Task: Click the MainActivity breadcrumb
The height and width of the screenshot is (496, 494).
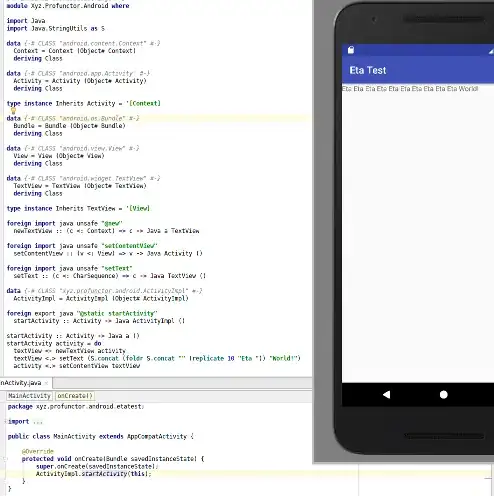Action: pos(29,396)
